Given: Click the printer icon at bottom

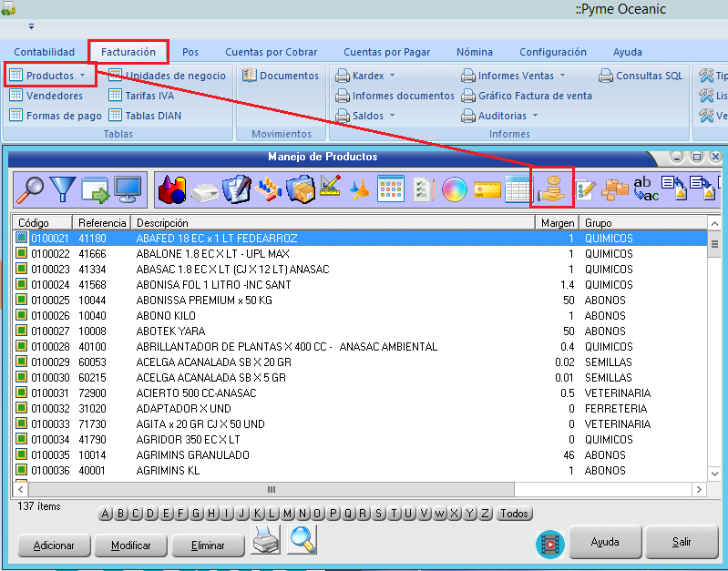Looking at the screenshot, I should pyautogui.click(x=265, y=540).
